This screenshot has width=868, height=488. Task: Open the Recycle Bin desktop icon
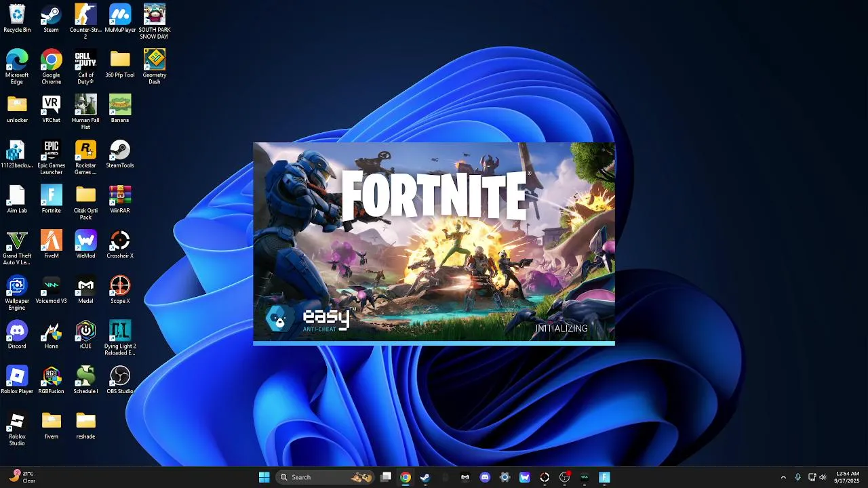point(17,18)
